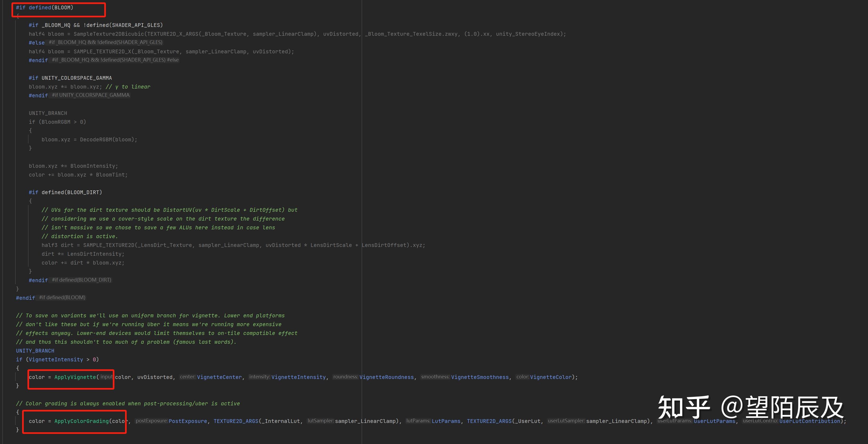
Task: Click the LutParams argument
Action: coord(446,421)
